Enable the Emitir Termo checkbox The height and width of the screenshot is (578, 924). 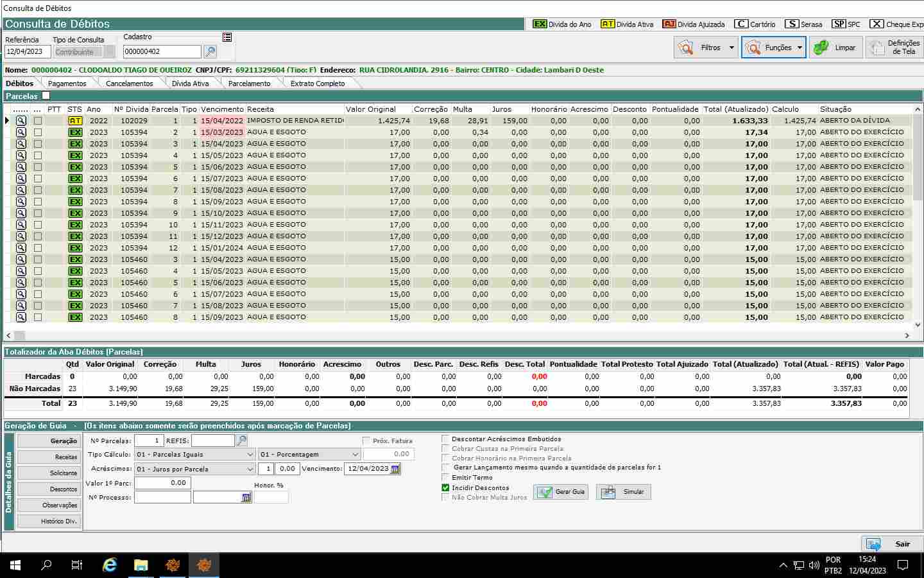tap(445, 477)
